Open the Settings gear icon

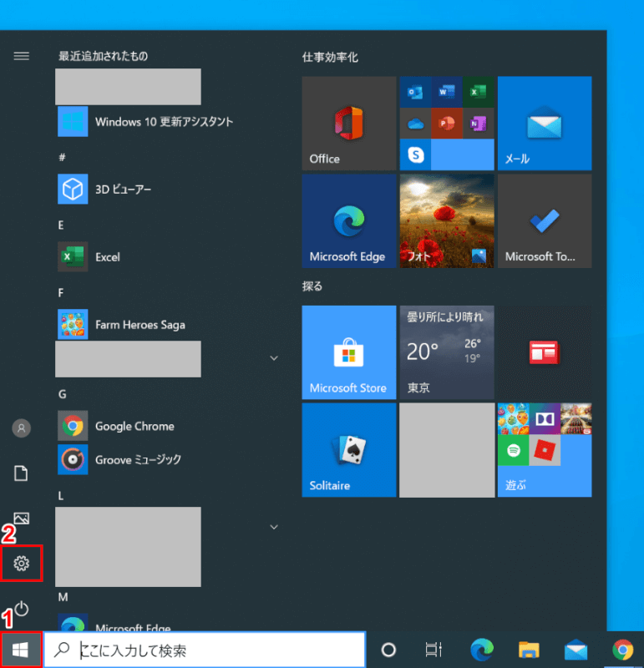(22, 563)
